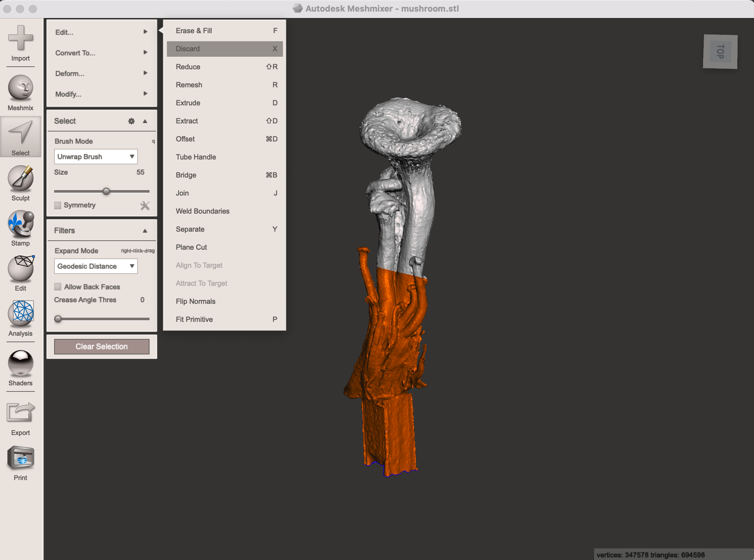Open the Sculpt brush tool
The image size is (754, 560).
[20, 182]
